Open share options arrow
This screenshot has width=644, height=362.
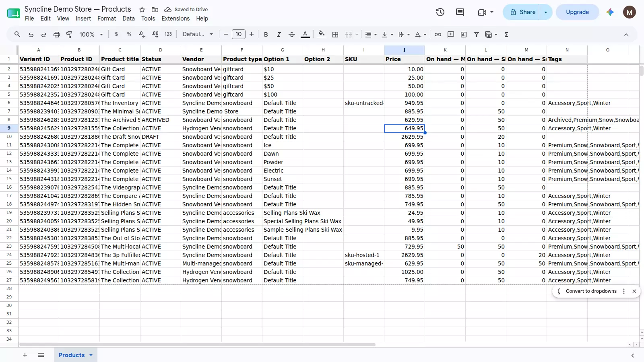546,12
